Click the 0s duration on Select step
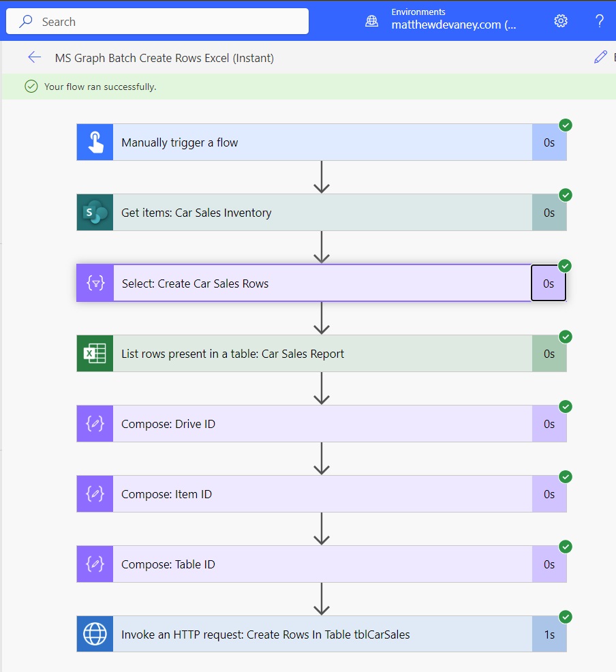The image size is (616, 672). [549, 284]
